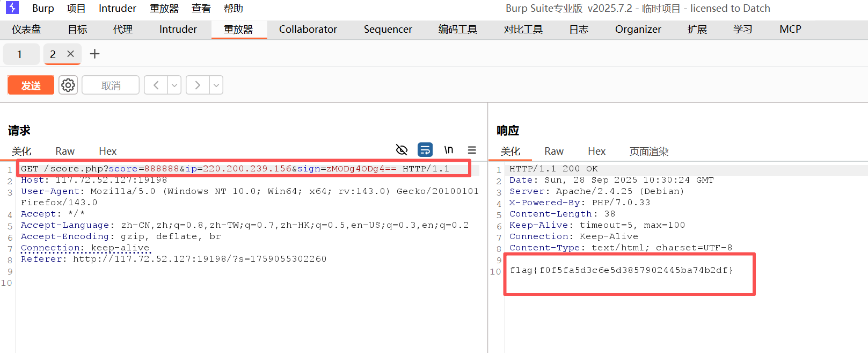
Task: Click the 取消 cancel button
Action: point(111,85)
